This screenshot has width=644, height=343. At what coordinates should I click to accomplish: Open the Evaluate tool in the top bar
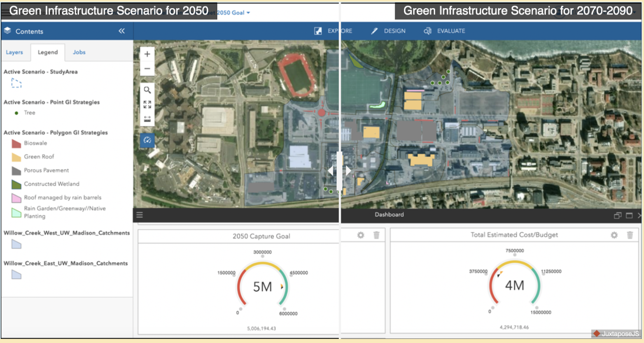tap(429, 30)
